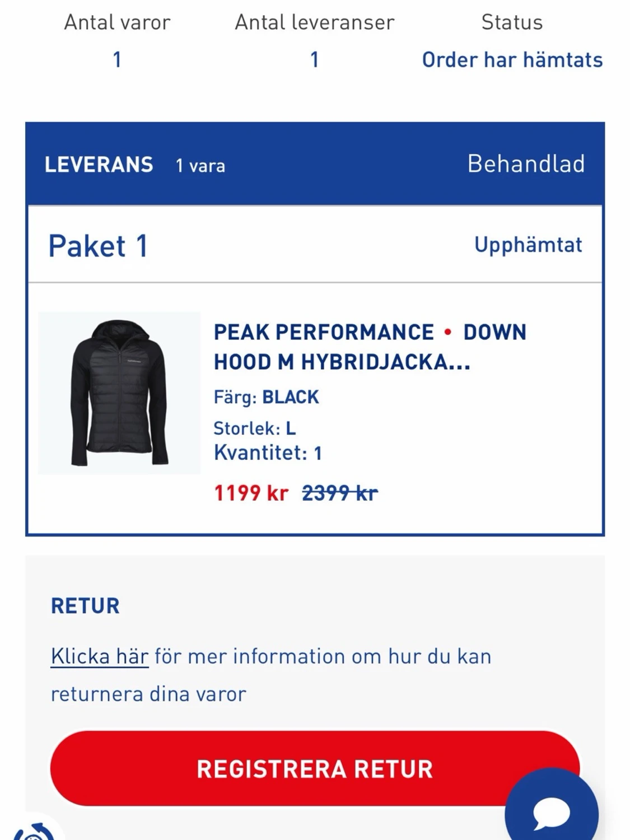Screen dimensions: 630x840
Task: Select the red dot in the product title
Action: point(448,333)
